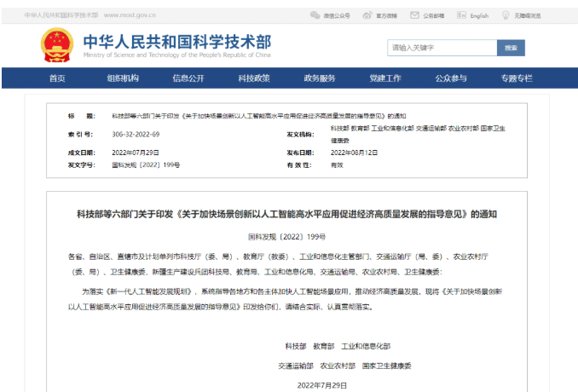Click the 中华人民共和国科学技术部 site title
Screen dimensions: 578x392
tap(177, 42)
